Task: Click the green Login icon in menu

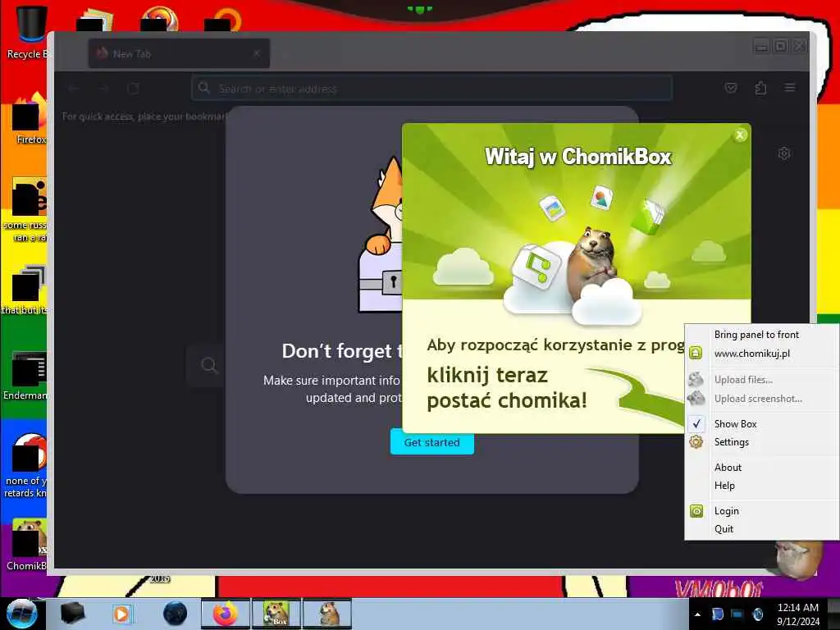Action: (696, 511)
